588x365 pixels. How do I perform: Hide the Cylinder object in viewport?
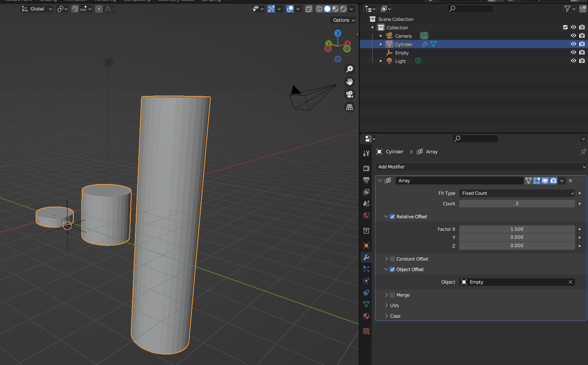(x=573, y=44)
